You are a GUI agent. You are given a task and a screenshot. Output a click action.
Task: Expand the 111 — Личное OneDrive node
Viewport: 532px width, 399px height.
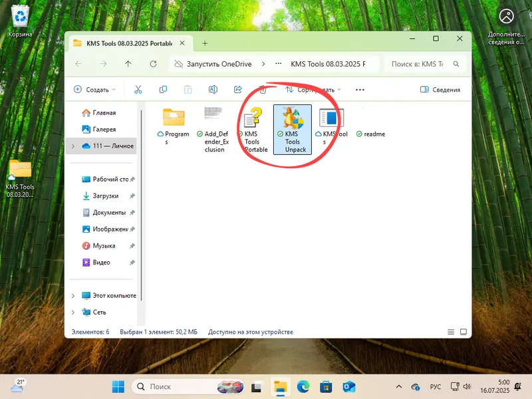pyautogui.click(x=73, y=146)
